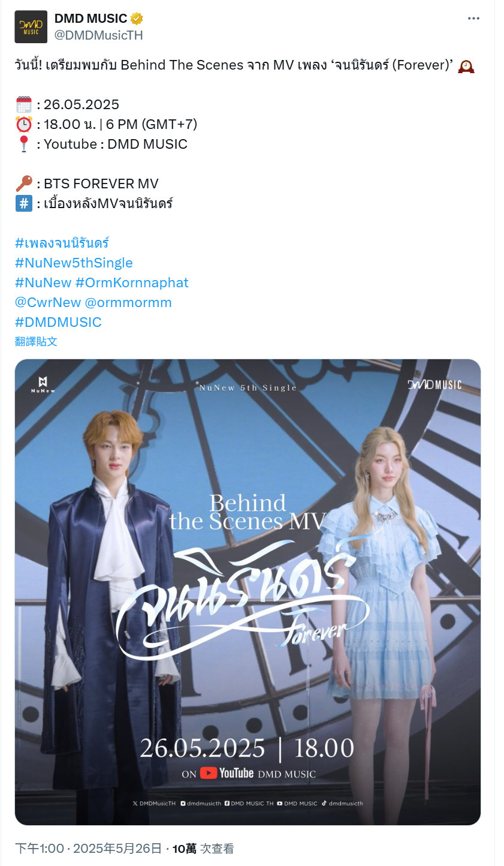Click the YouTube logo in poster
The width and height of the screenshot is (504, 866).
pos(227,773)
